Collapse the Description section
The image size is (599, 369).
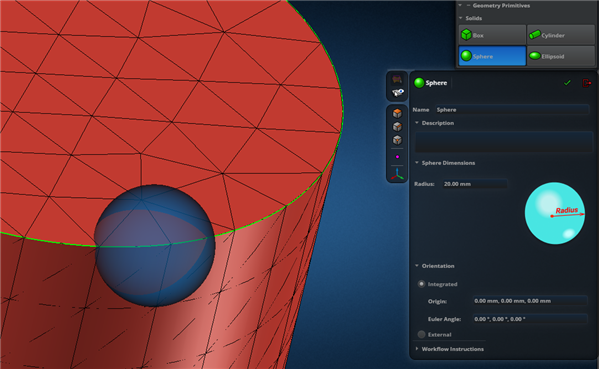[417, 123]
